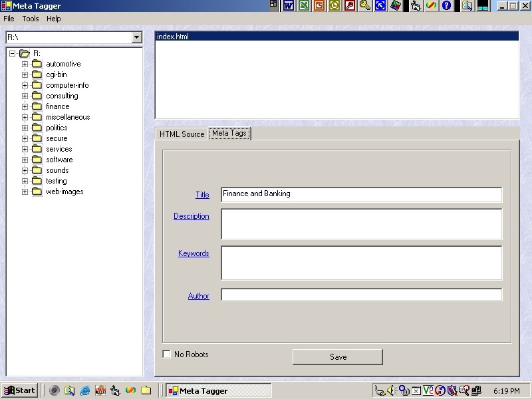Click into the Description text field
532x399 pixels.
click(x=361, y=224)
